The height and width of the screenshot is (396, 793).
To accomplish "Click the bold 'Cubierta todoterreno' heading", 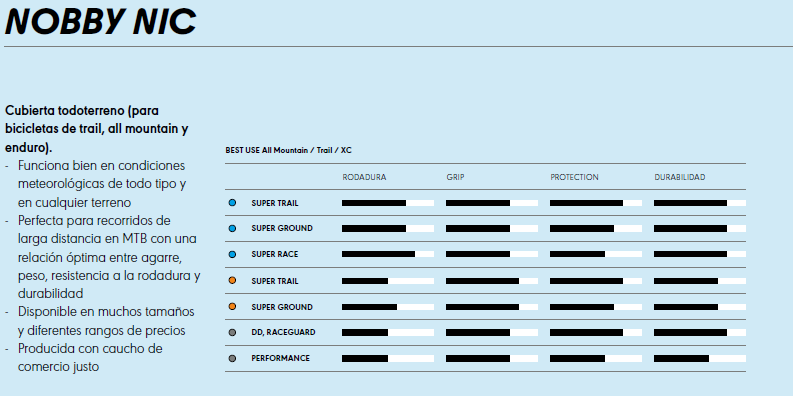I will tap(97, 129).
